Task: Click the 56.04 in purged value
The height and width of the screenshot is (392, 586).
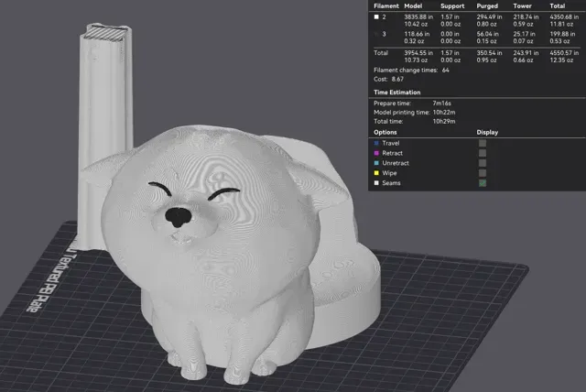Action: [487, 34]
